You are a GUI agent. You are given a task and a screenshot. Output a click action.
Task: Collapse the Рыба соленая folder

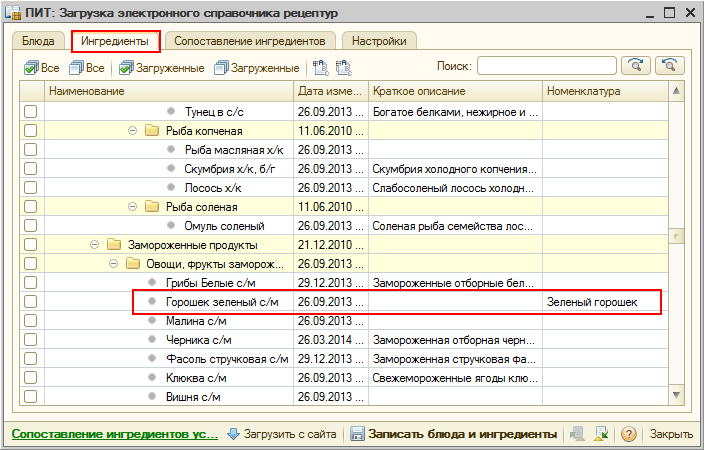133,207
